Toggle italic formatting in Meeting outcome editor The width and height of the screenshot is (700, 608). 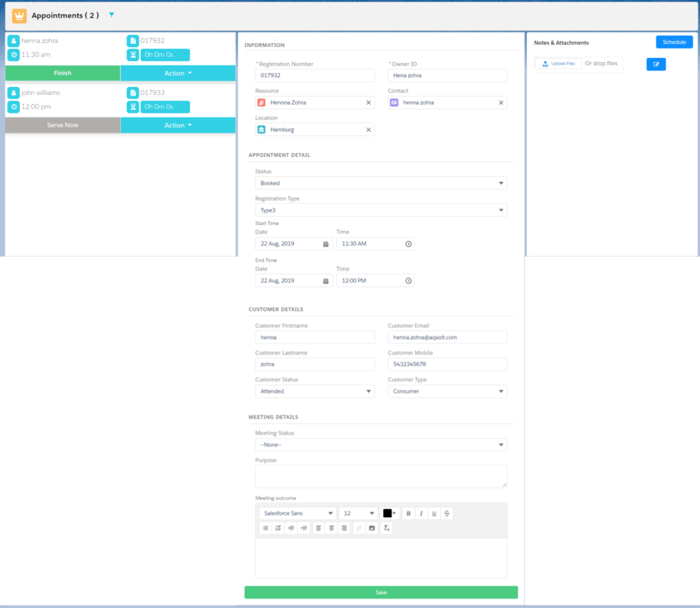coord(421,513)
